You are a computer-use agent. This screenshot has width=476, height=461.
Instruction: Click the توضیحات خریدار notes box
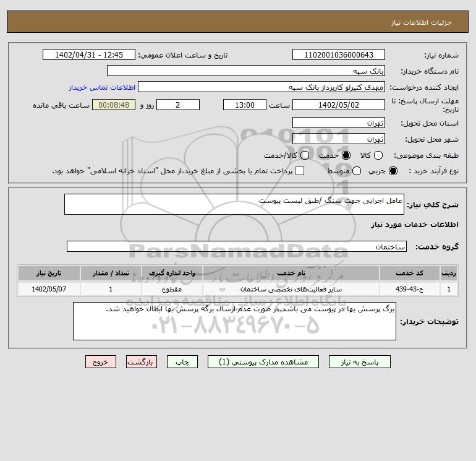pyautogui.click(x=234, y=321)
